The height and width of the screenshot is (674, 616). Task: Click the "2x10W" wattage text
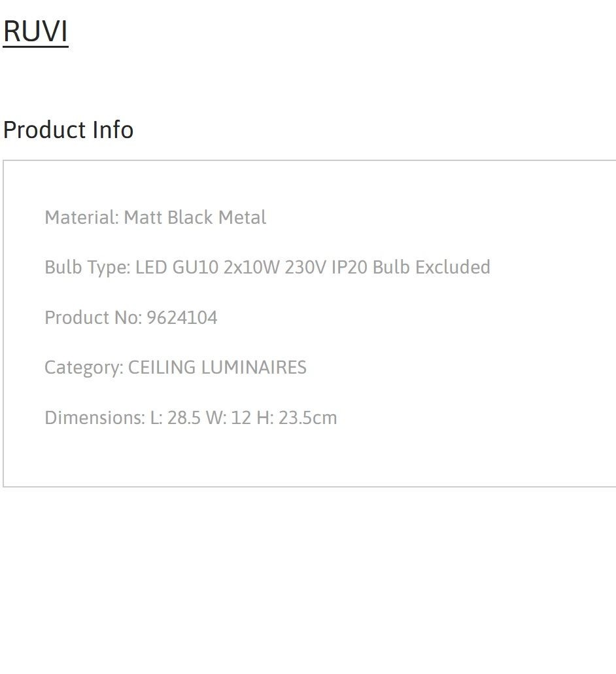coord(252,267)
